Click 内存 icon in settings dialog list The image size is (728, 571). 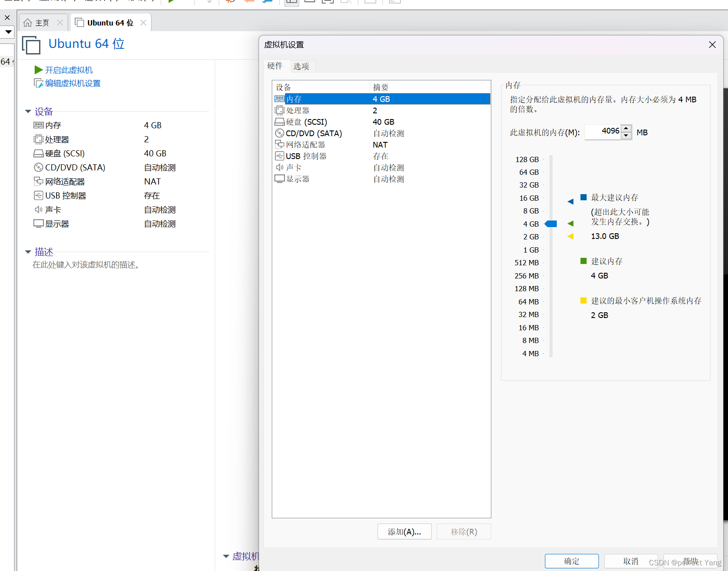(280, 99)
